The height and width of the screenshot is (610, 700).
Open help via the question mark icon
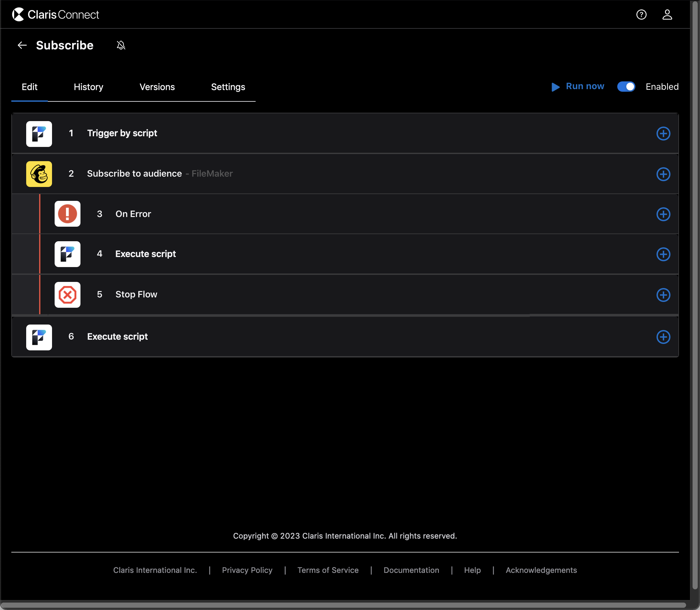[642, 14]
